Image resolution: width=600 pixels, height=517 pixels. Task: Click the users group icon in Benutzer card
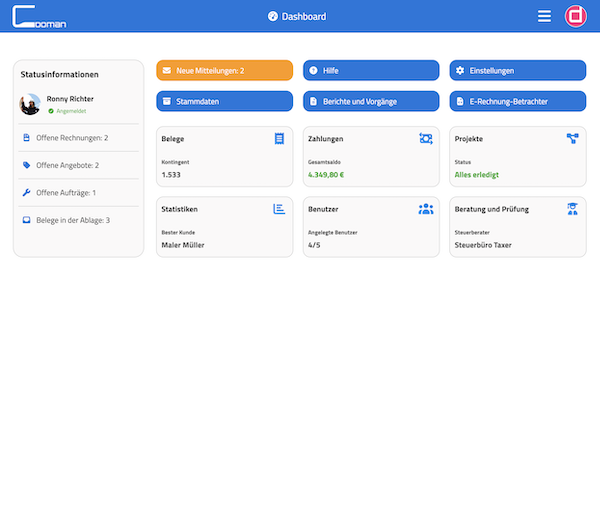(426, 209)
